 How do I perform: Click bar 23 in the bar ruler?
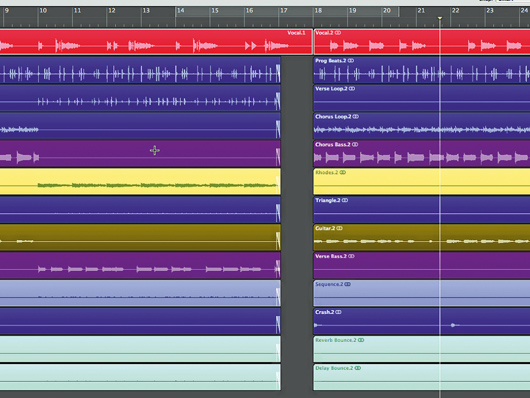click(490, 11)
